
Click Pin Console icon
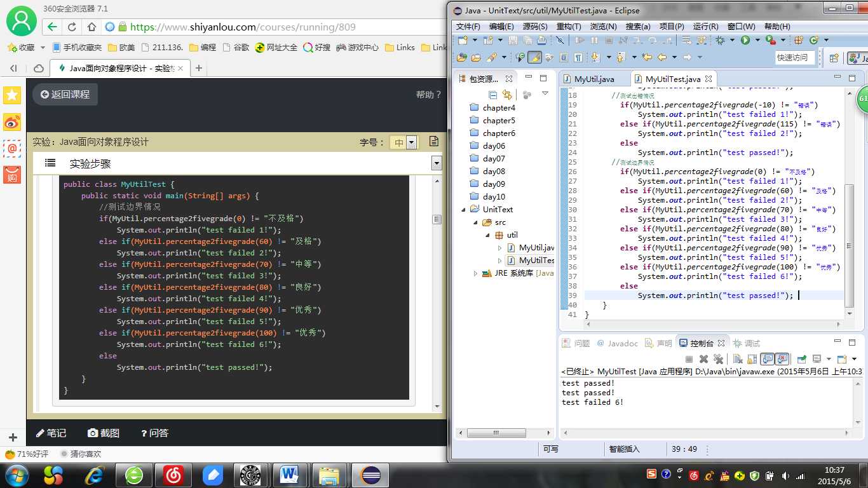click(802, 359)
